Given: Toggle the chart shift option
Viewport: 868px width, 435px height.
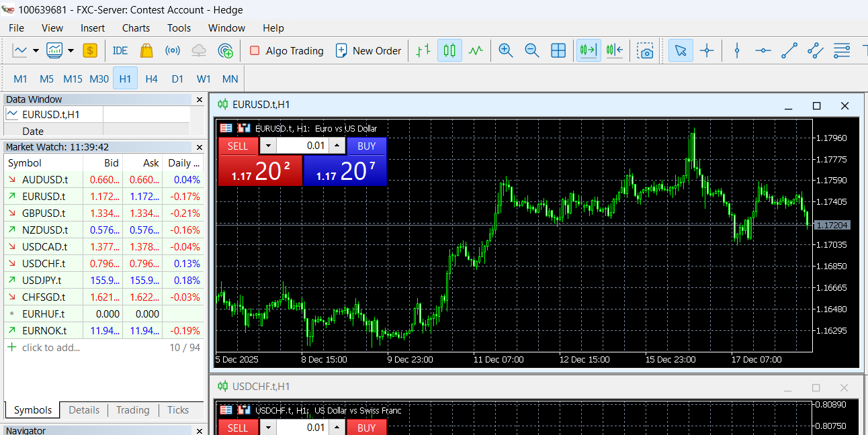Looking at the screenshot, I should click(x=614, y=50).
